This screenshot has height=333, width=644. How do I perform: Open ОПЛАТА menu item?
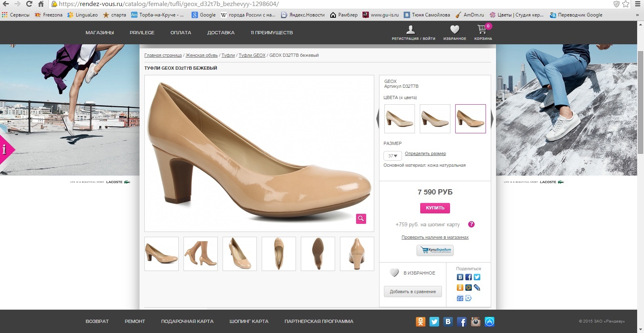click(181, 33)
